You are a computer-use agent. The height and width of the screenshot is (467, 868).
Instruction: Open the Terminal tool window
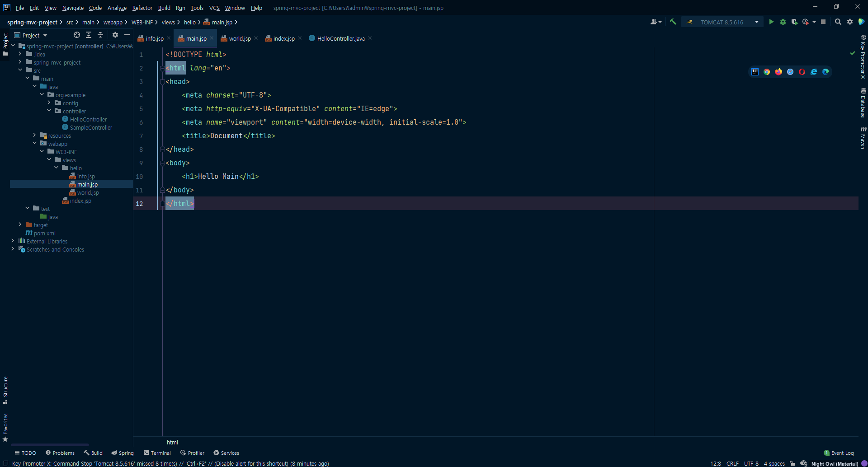click(x=157, y=453)
